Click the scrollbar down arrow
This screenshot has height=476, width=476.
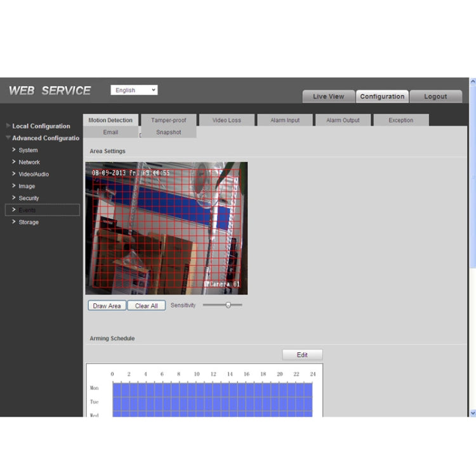point(473,413)
